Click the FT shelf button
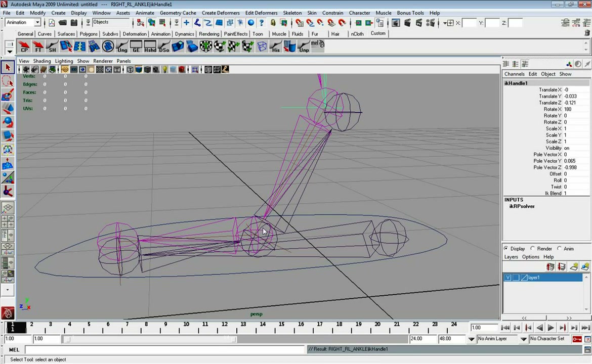The image size is (592, 364). point(38,47)
